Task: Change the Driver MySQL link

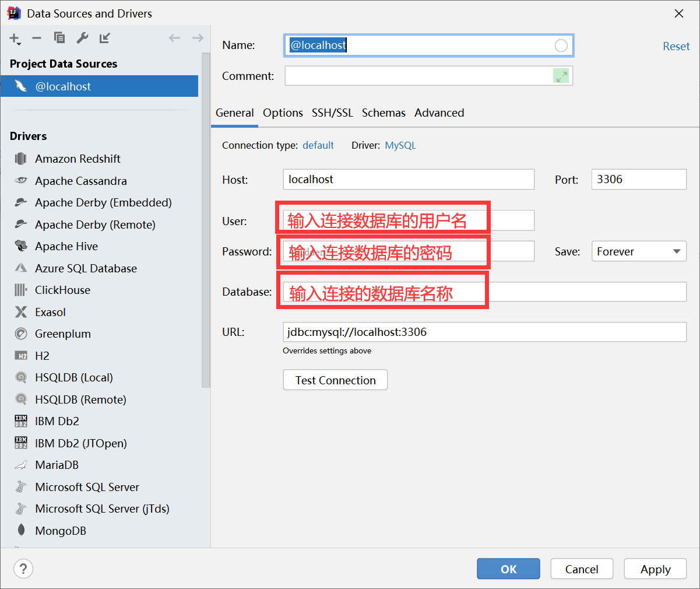Action: click(x=400, y=145)
